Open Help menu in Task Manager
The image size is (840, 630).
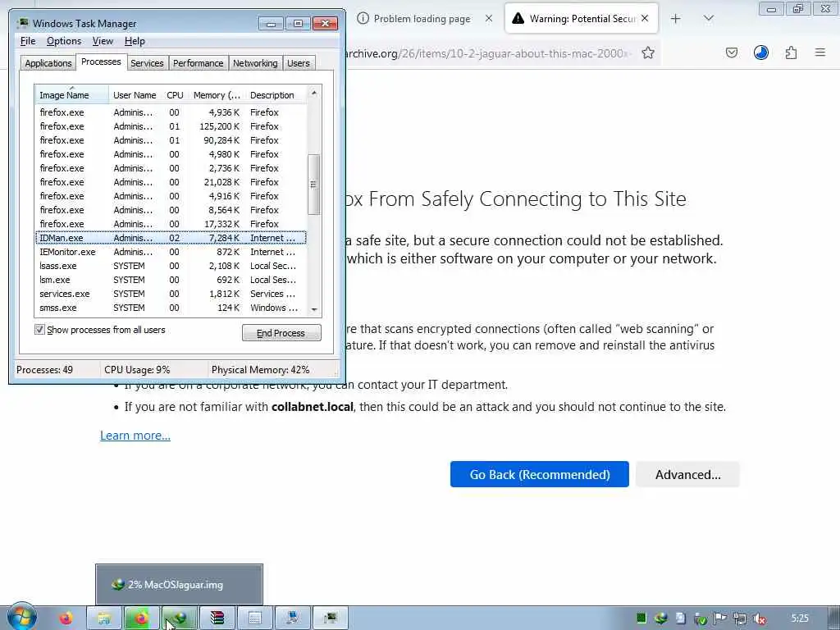click(x=135, y=41)
